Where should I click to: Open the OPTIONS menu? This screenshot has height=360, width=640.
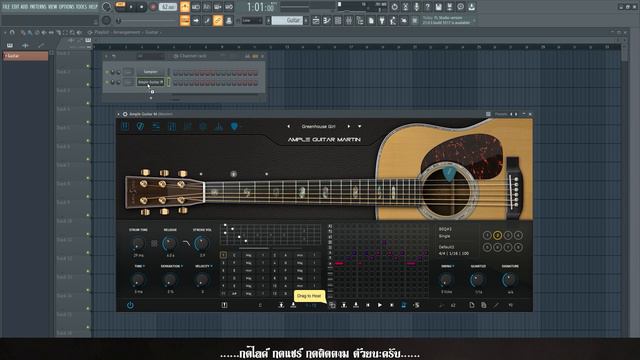pos(67,7)
